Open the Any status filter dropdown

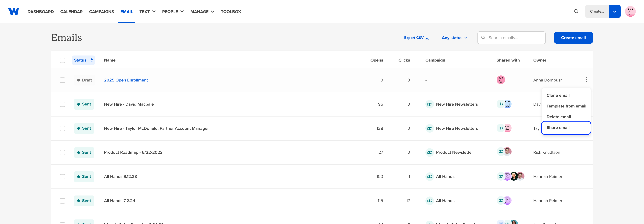pos(454,38)
